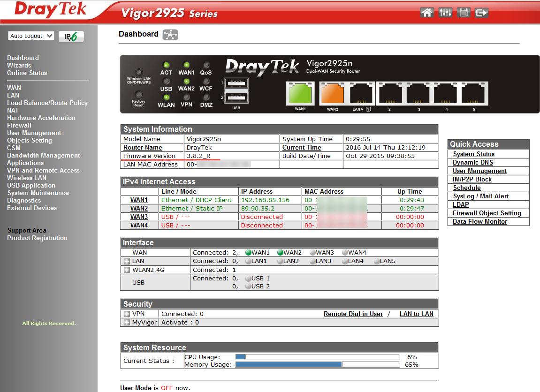Click the Factory Reset button on router

(138, 94)
